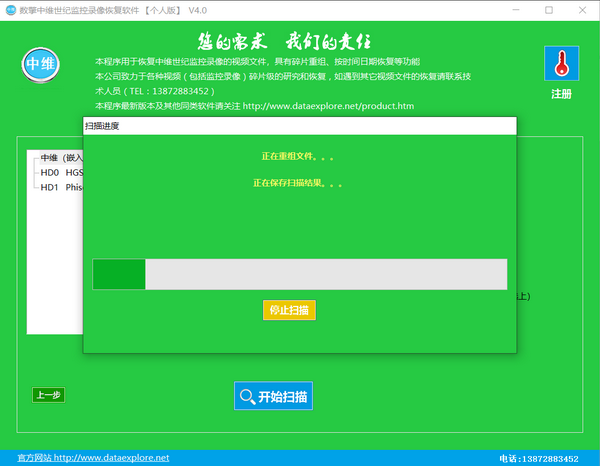Select HD1 disk in the tree
Image resolution: width=600 pixels, height=466 pixels.
point(61,186)
